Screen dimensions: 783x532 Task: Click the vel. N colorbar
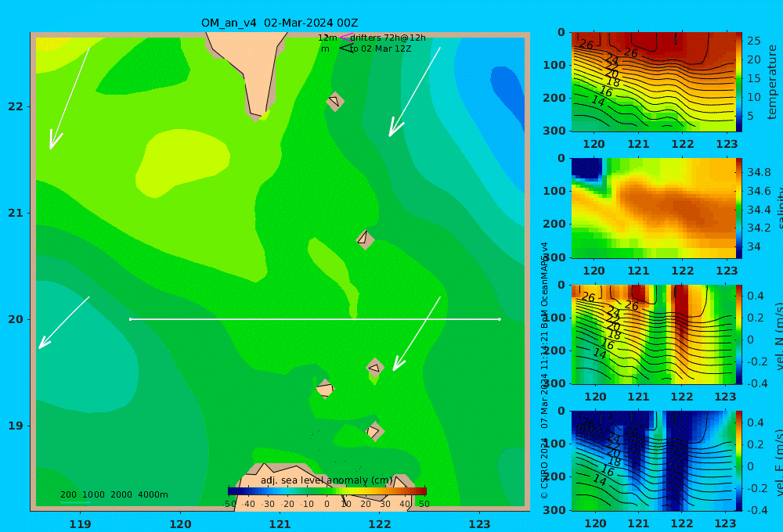pos(739,334)
